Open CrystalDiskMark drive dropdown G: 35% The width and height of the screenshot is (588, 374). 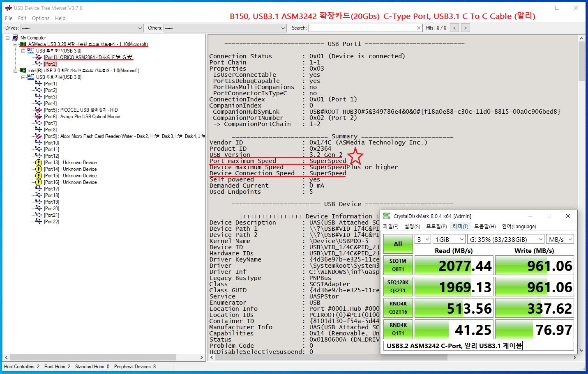point(506,239)
